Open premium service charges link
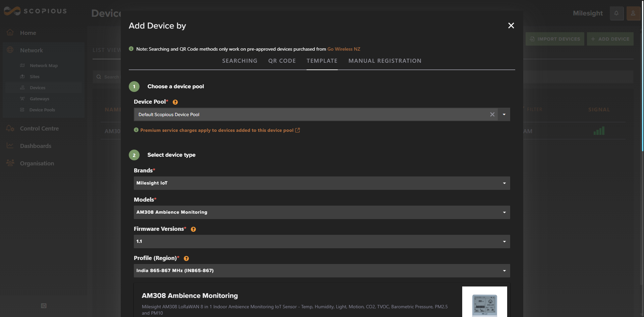This screenshot has height=317, width=644. tap(217, 130)
